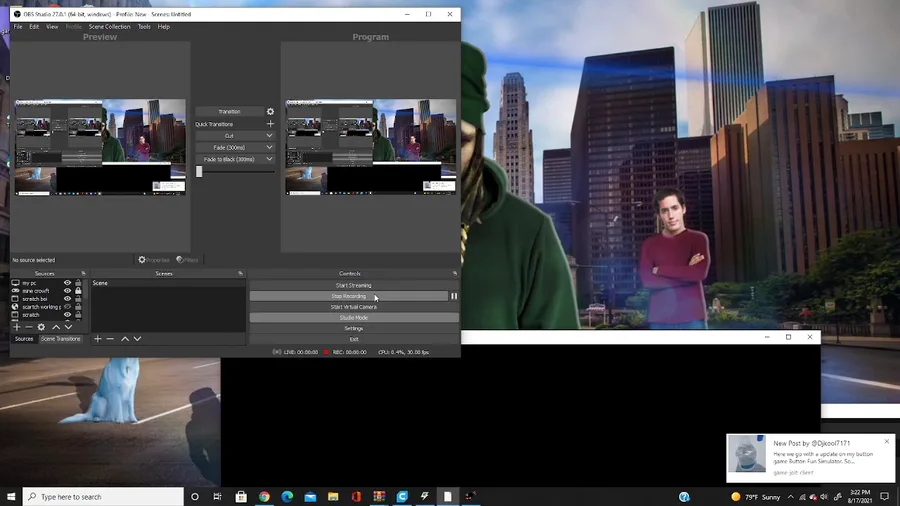Move source down with arrow icon
Viewport: 900px width, 506px height.
click(x=68, y=327)
